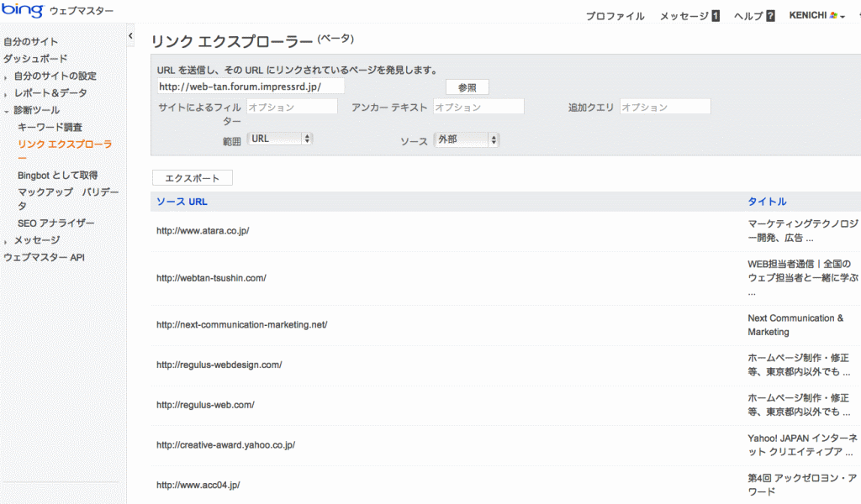861x504 pixels.
Task: Click the エクスポート button
Action: click(192, 178)
